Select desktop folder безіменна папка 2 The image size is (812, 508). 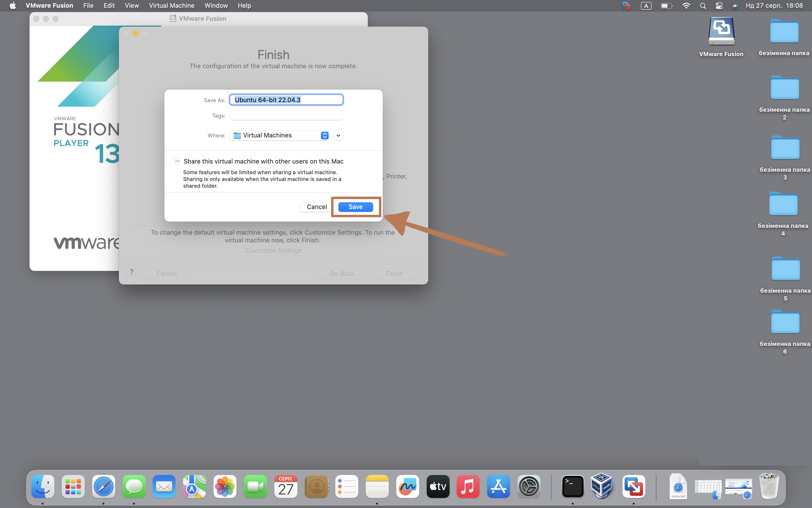(784, 88)
